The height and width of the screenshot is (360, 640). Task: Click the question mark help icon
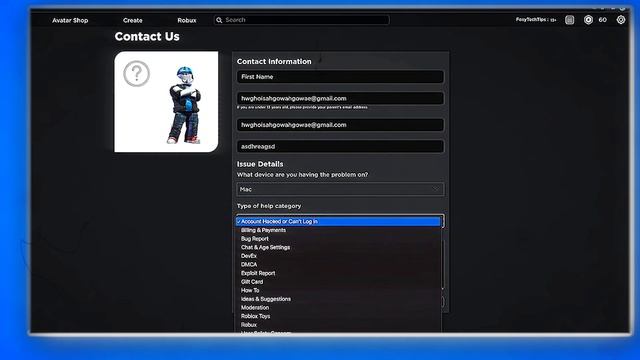136,74
